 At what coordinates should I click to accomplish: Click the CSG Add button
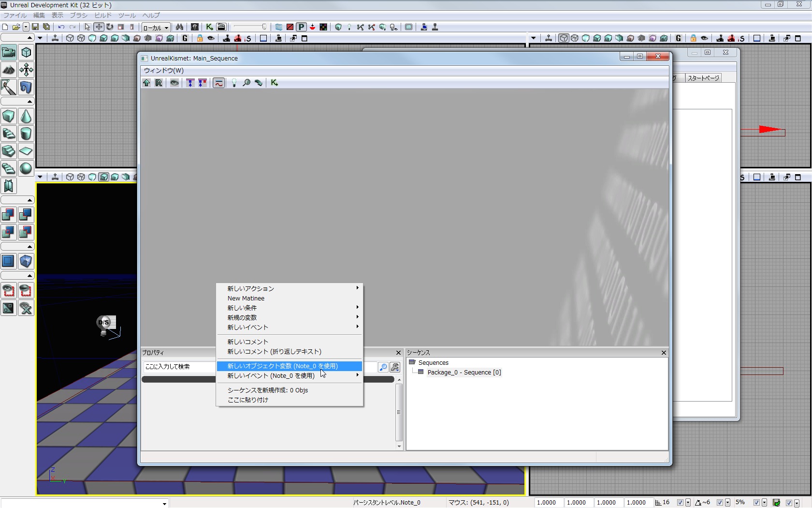pyautogui.click(x=9, y=215)
